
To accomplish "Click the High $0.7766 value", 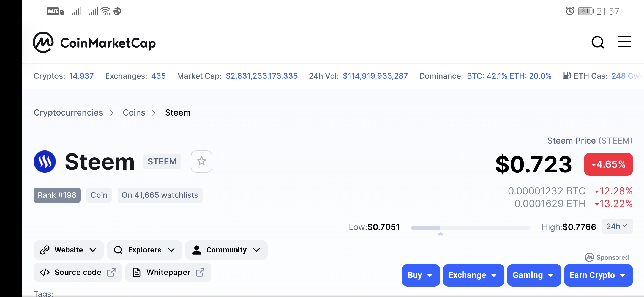I will (x=579, y=227).
